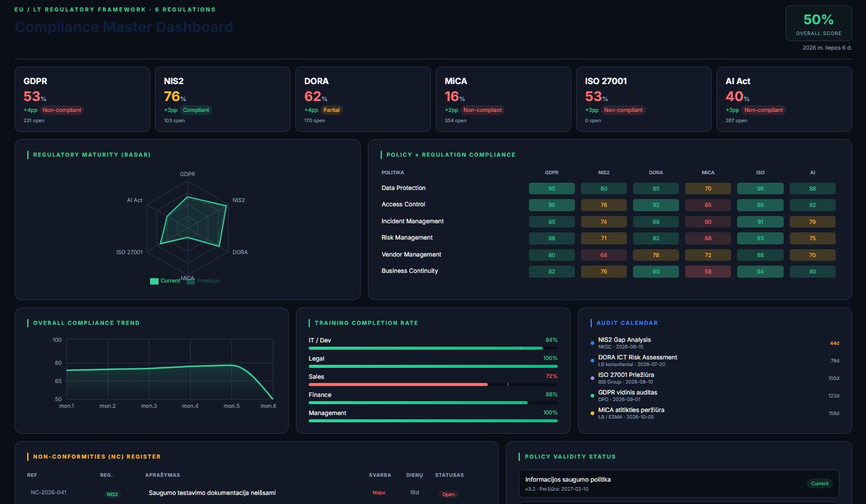Open the MiCA atitikties peržiūra audit entry
This screenshot has height=504, width=866.
point(715,413)
